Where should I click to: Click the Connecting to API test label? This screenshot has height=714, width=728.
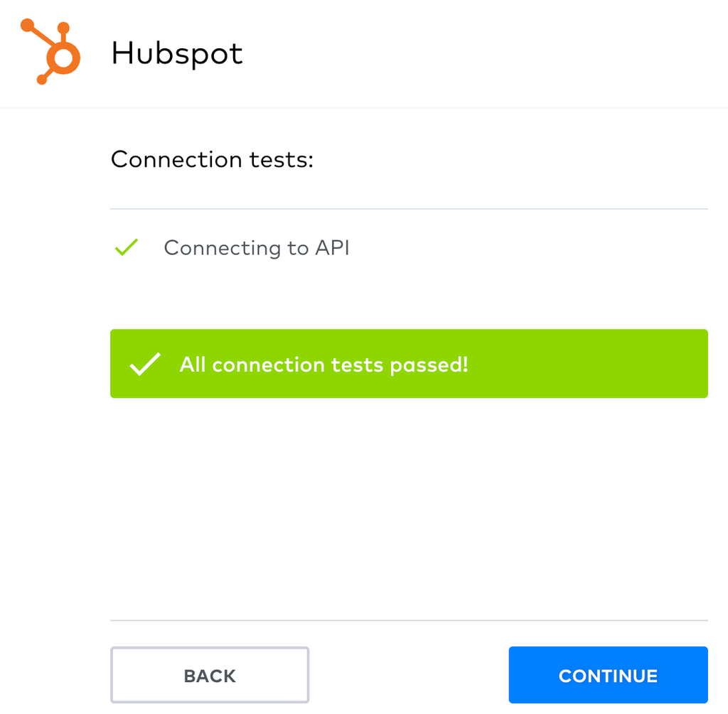257,248
